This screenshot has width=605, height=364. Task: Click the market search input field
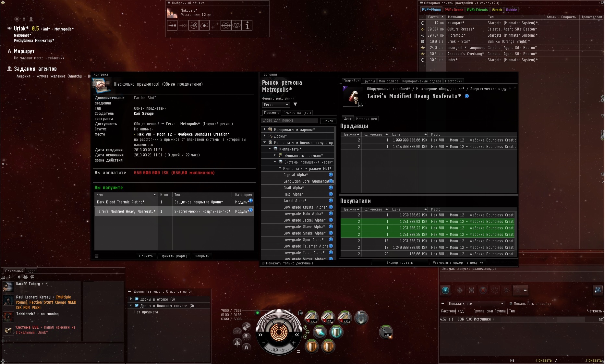pos(289,120)
